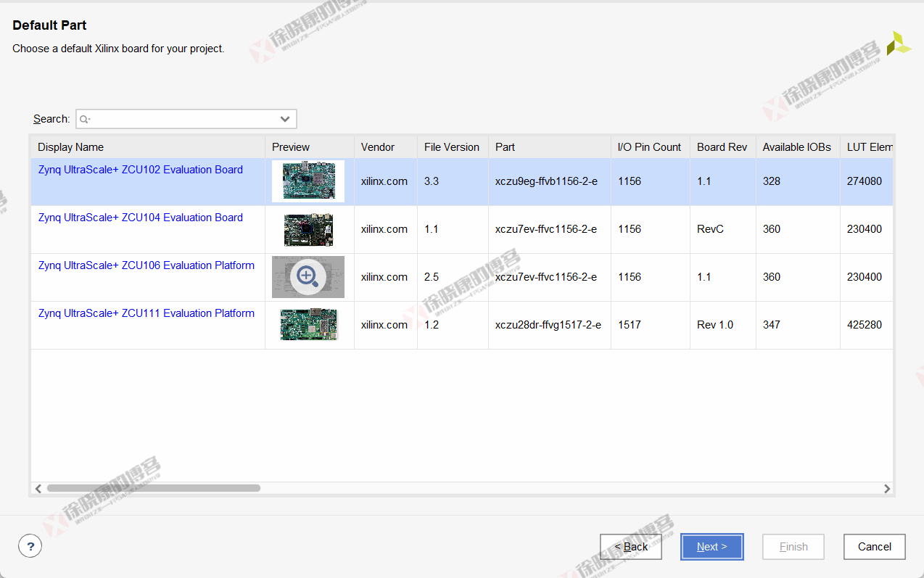924x578 pixels.
Task: Open the ZCU102 board preview thumbnail
Action: click(308, 181)
